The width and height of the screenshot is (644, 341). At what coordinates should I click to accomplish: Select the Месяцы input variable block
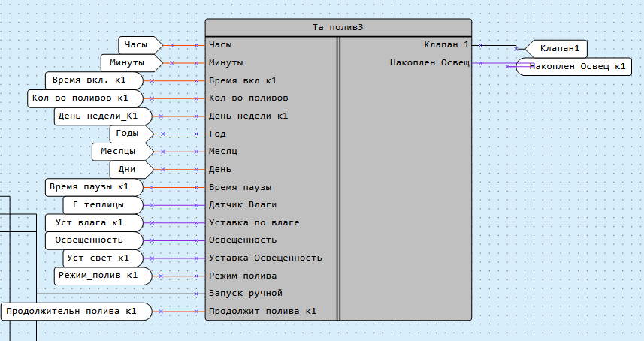point(122,152)
